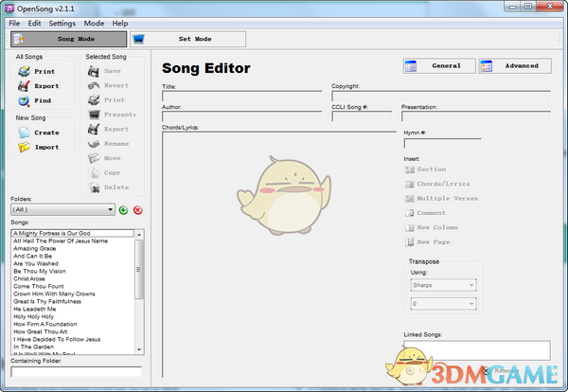Image resolution: width=568 pixels, height=392 pixels.
Task: Switch to the Advanced editor tab
Action: (x=515, y=66)
